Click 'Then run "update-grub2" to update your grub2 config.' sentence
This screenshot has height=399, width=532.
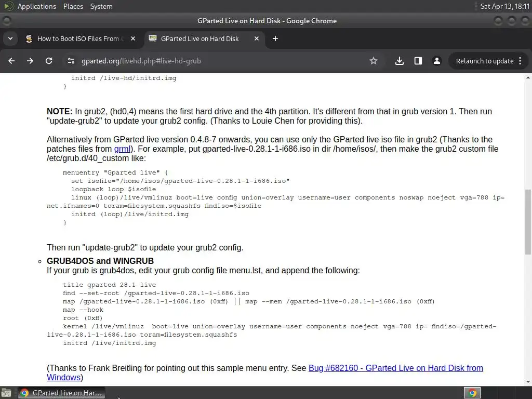pyautogui.click(x=145, y=247)
